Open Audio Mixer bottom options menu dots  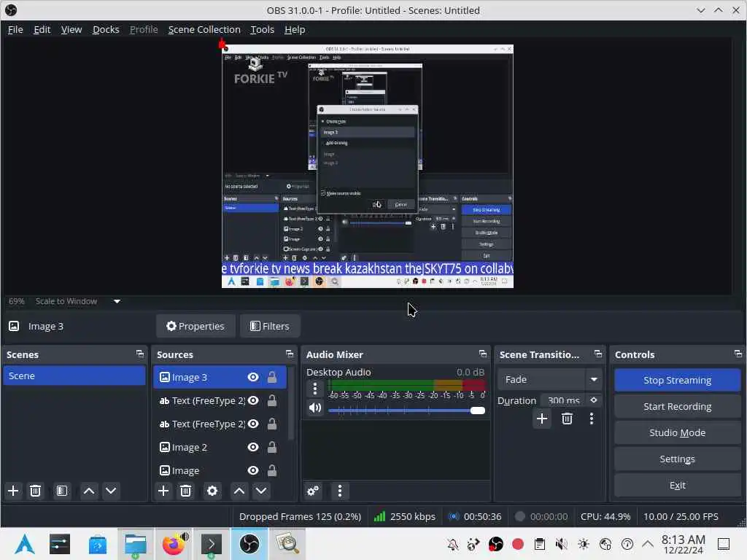pyautogui.click(x=340, y=491)
